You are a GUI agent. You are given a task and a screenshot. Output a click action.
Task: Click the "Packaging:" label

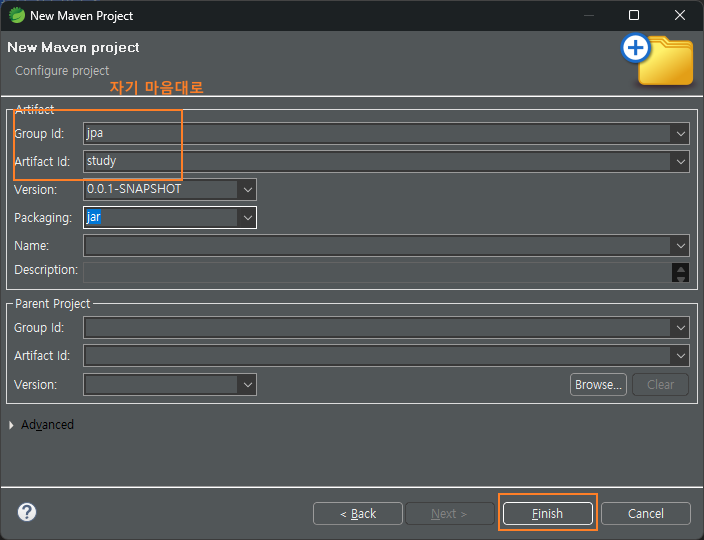(43, 218)
